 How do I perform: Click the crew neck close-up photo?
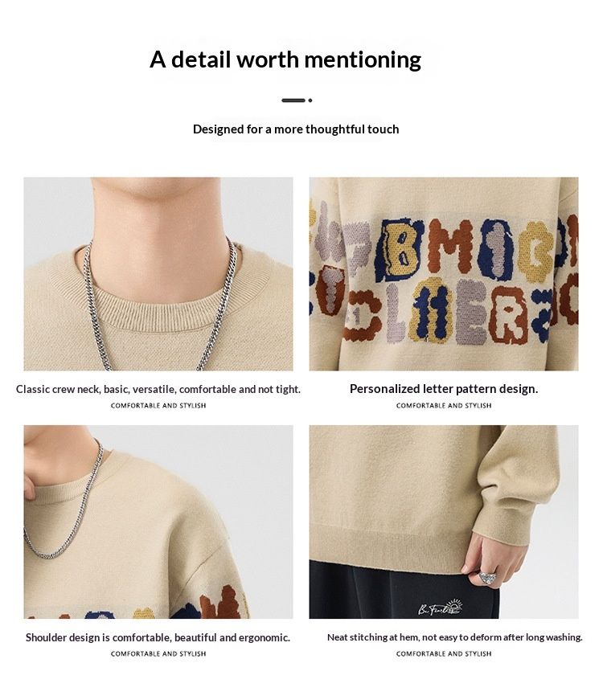pos(158,274)
